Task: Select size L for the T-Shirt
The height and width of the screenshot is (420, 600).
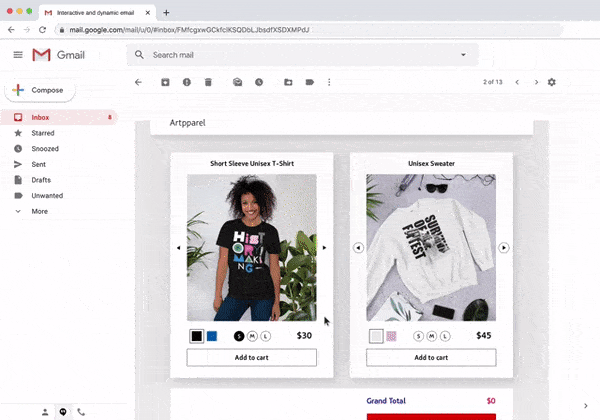Action: pos(266,336)
